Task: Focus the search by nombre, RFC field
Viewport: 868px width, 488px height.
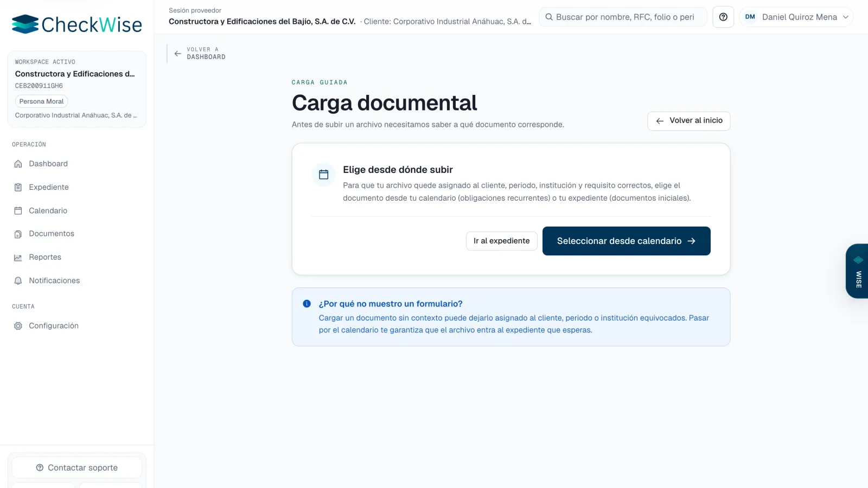Action: [623, 17]
